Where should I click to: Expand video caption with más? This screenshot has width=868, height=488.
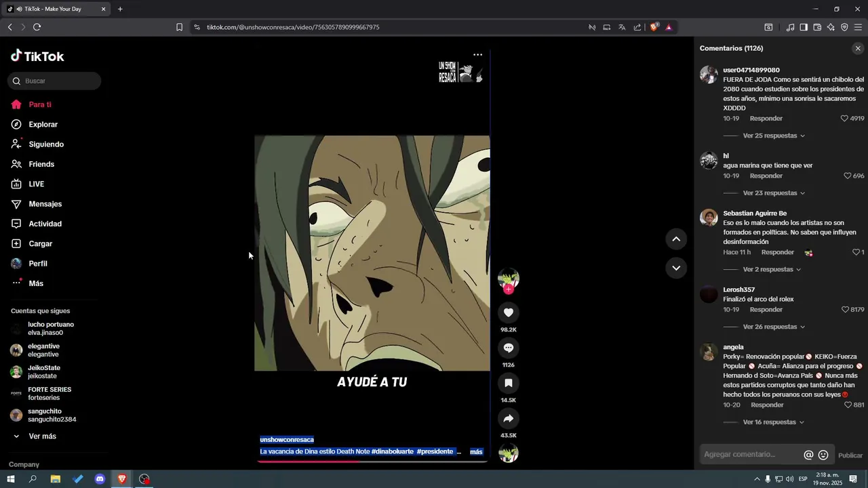[x=476, y=451]
